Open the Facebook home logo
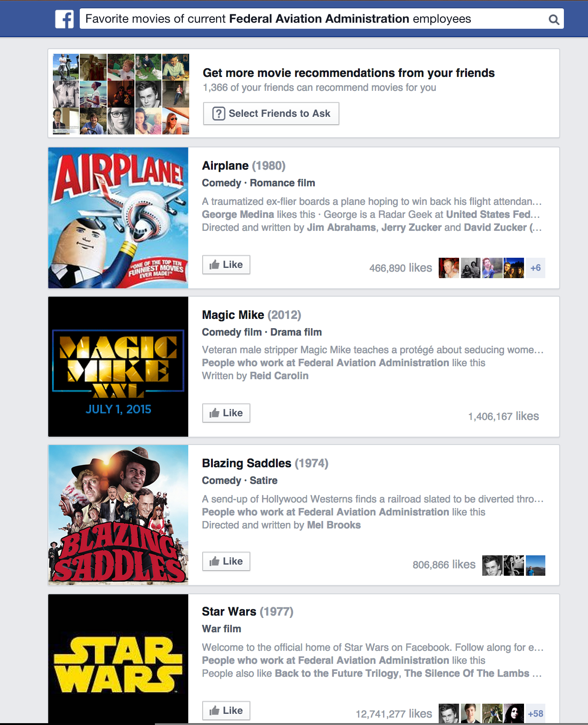The width and height of the screenshot is (588, 725). click(x=64, y=19)
